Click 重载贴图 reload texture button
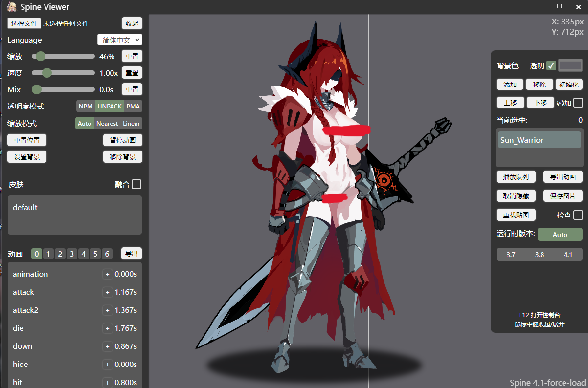The width and height of the screenshot is (588, 388). pyautogui.click(x=516, y=215)
